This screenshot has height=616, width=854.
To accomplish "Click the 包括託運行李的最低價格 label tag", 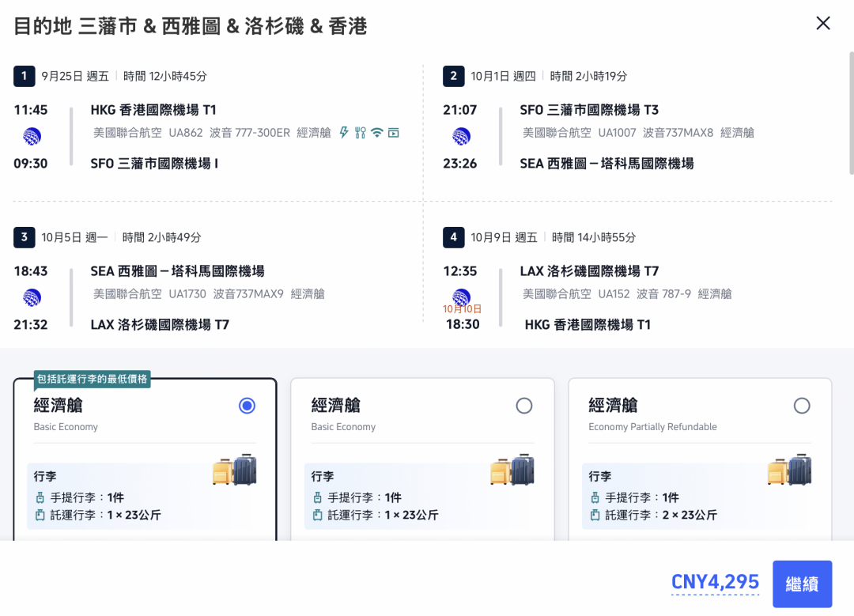I will [x=92, y=379].
